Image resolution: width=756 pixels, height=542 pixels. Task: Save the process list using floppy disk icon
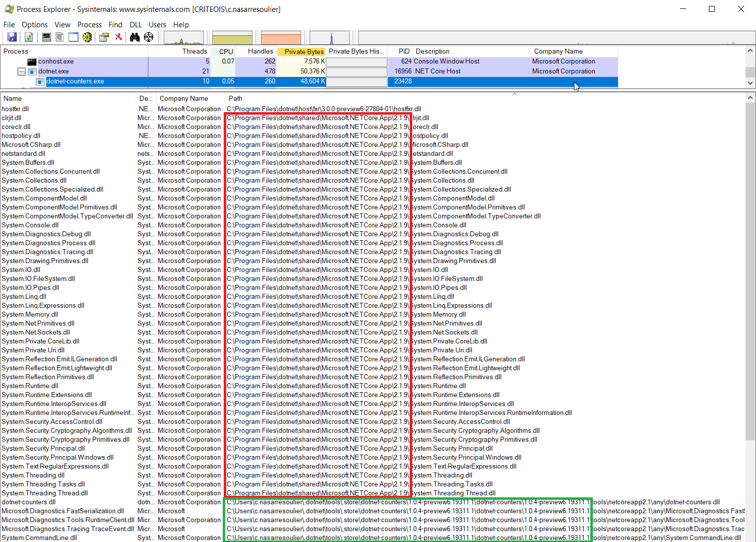click(11, 37)
